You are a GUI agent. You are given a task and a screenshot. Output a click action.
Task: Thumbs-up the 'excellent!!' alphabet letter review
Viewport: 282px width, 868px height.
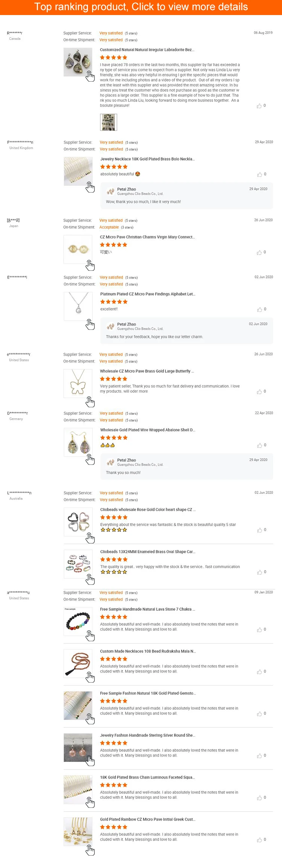pos(259,310)
